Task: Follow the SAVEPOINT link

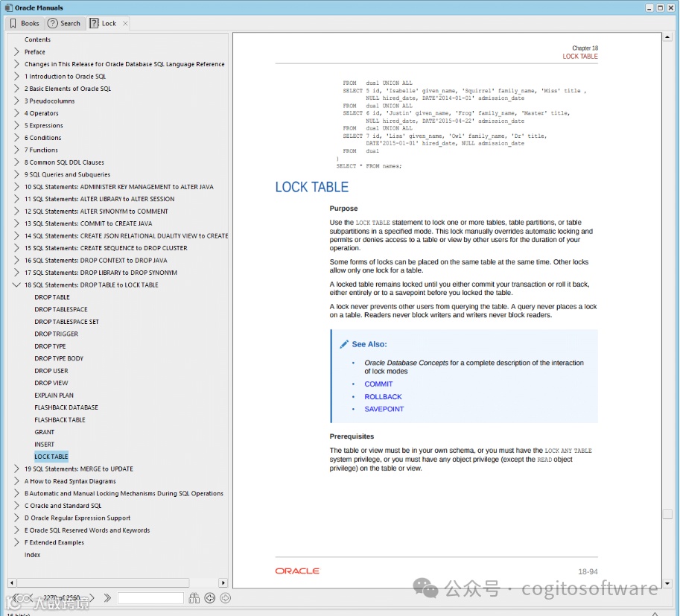Action: pyautogui.click(x=384, y=409)
